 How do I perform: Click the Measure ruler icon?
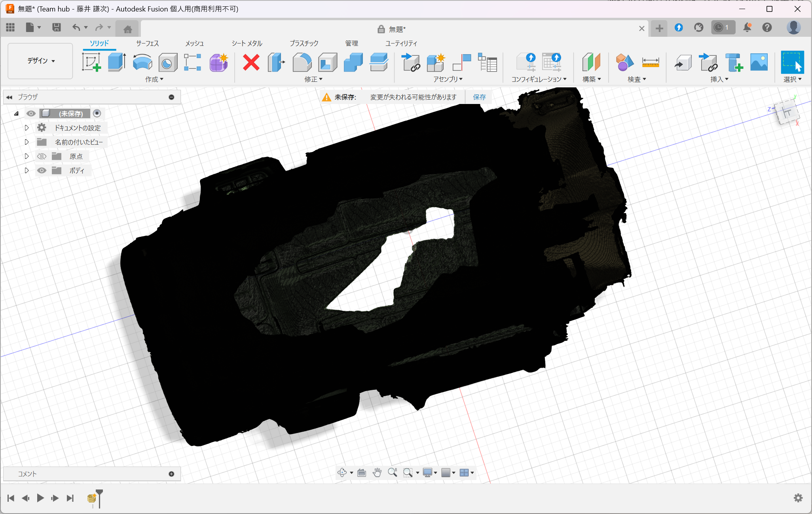650,62
